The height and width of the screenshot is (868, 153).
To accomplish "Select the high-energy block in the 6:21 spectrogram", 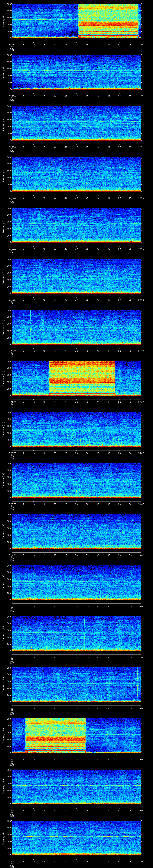I will (82, 377).
